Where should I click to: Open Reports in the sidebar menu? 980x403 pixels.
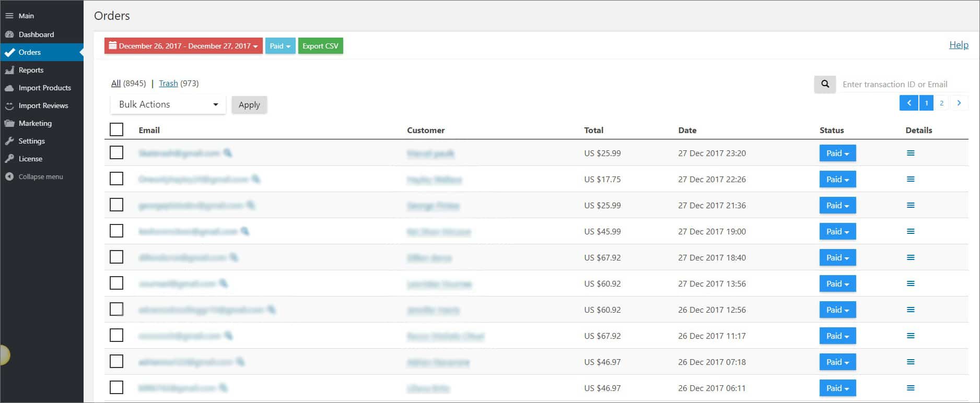pyautogui.click(x=31, y=70)
